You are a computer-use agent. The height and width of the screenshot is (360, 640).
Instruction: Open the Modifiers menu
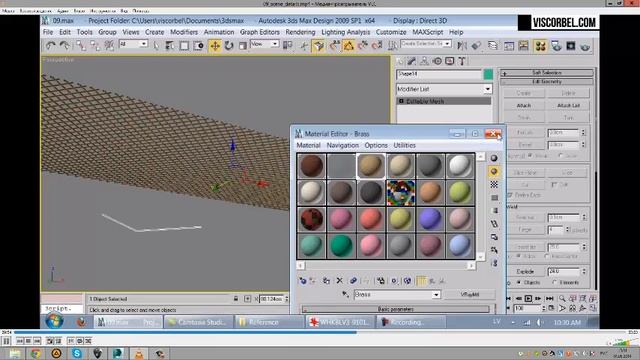click(184, 32)
